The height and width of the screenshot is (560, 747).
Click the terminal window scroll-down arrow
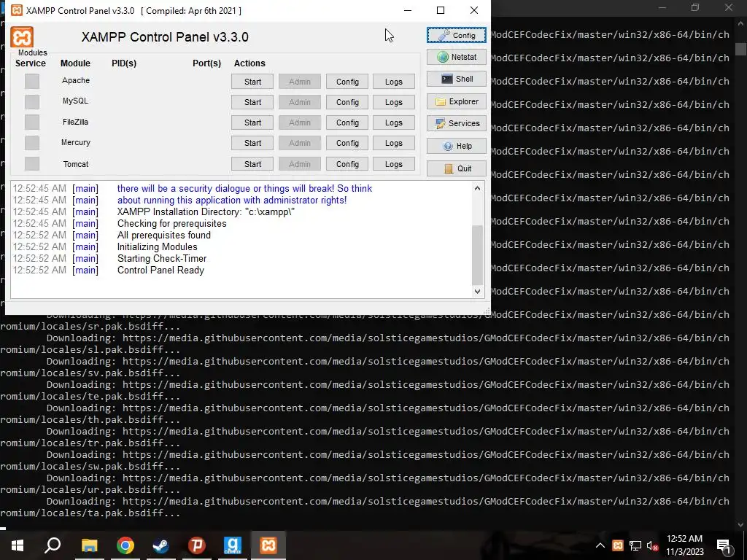tap(740, 524)
